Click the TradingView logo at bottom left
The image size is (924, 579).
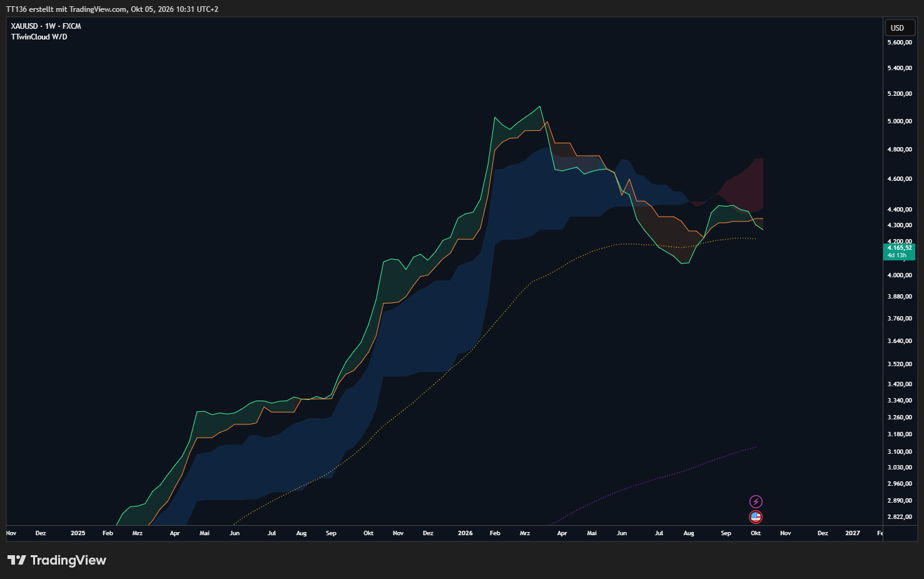57,560
